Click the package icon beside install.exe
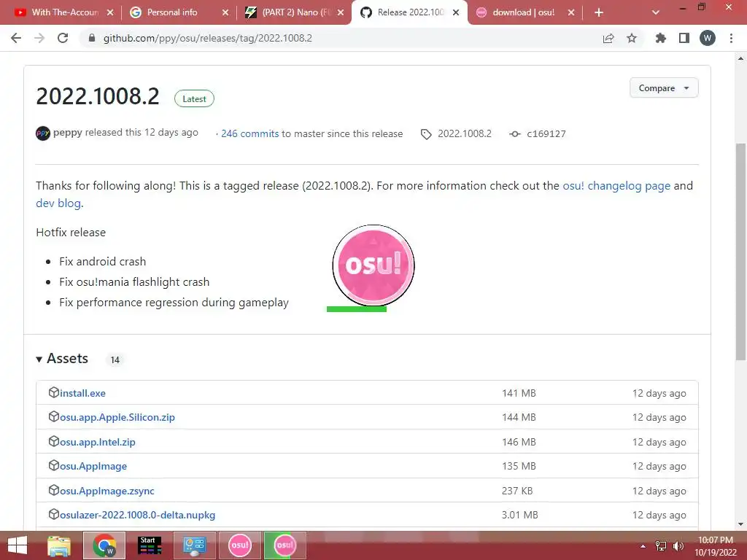747x560 pixels. point(54,392)
